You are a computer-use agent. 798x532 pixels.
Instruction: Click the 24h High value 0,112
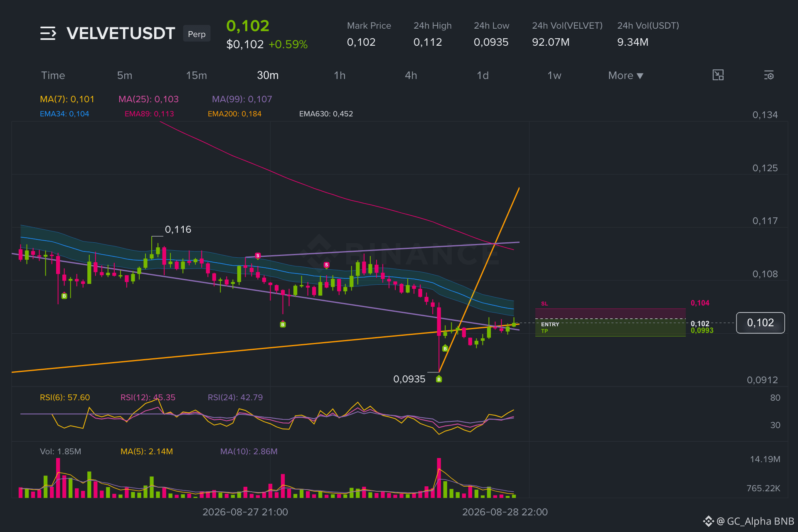tap(428, 42)
